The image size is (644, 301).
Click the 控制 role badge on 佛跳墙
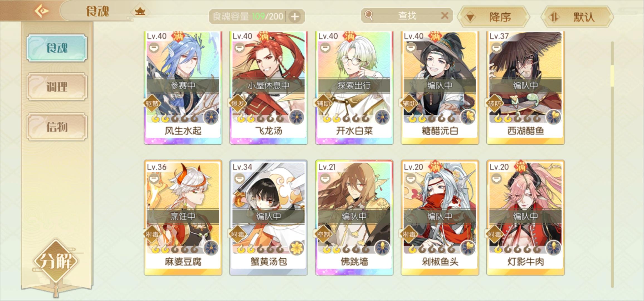tap(323, 235)
